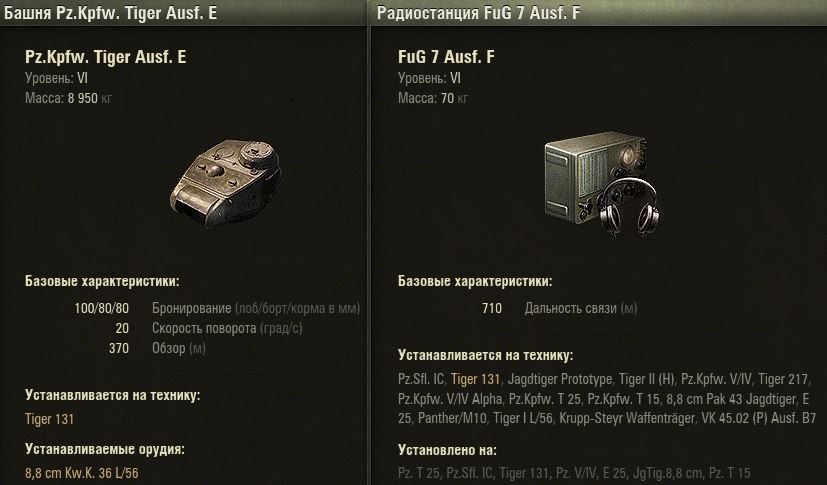Click the 'Бронирование' armor stat row
The height and width of the screenshot is (485, 827).
coord(255,308)
